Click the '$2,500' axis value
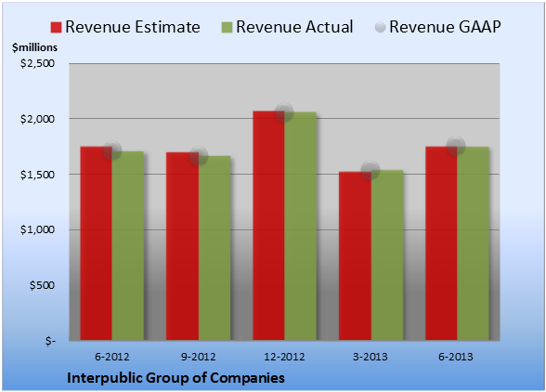The width and height of the screenshot is (546, 392). (x=37, y=63)
